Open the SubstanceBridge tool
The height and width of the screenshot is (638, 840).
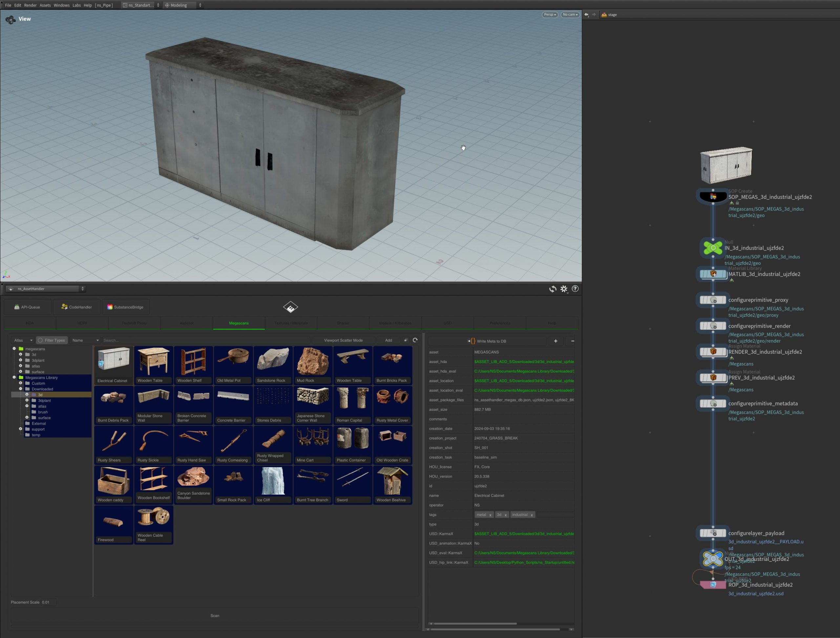(125, 307)
